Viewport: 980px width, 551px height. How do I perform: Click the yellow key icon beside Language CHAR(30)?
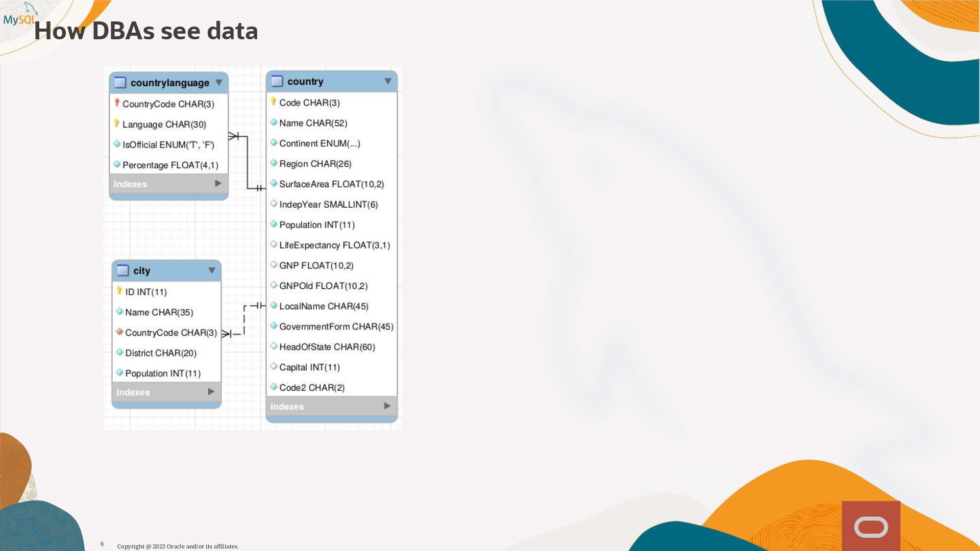[x=117, y=124]
